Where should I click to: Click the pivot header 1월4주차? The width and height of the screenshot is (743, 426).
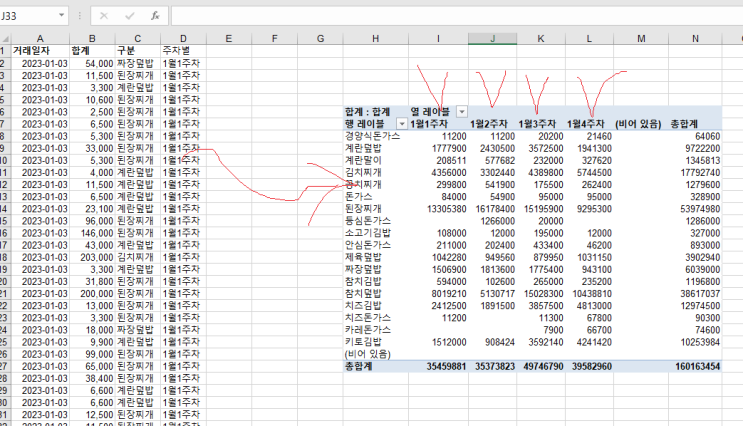(x=586, y=124)
